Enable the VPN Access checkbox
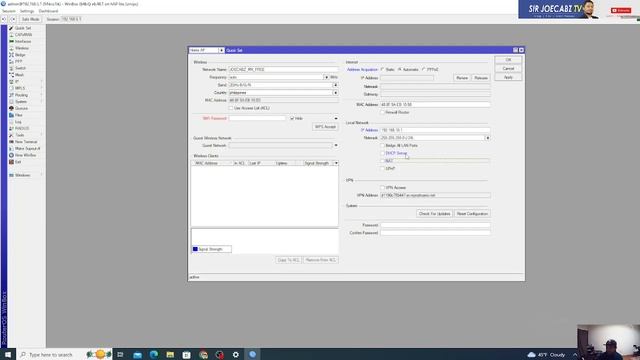The image size is (640, 360). coord(382,188)
